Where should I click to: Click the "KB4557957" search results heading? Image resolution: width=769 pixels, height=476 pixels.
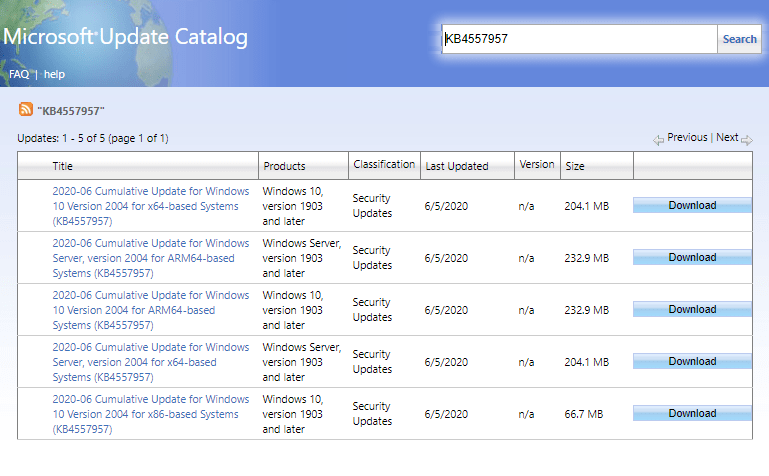(71, 111)
